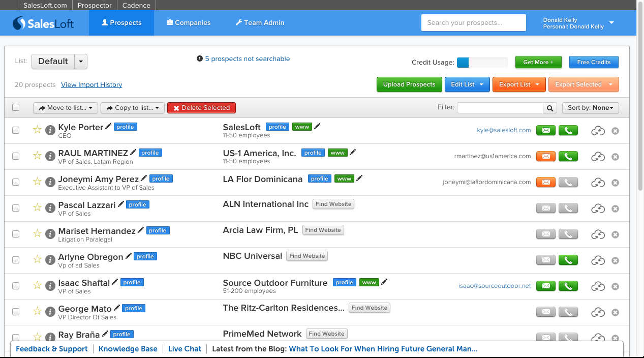Edit SalesLoft company pencil icon
The width and height of the screenshot is (644, 358).
tap(317, 126)
